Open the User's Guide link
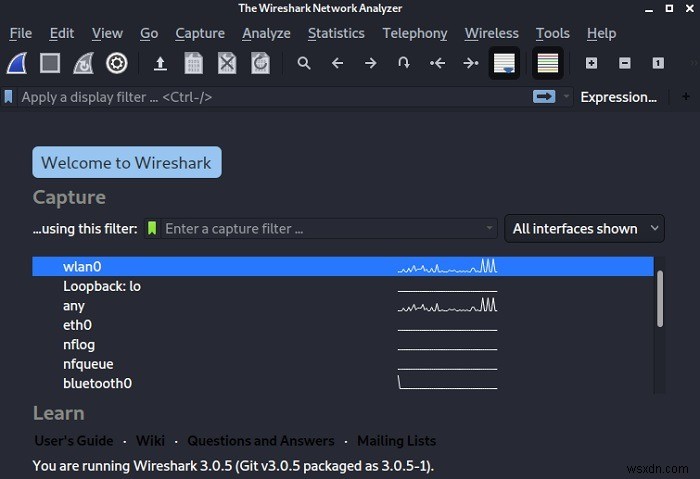The height and width of the screenshot is (479, 700). coord(74,441)
